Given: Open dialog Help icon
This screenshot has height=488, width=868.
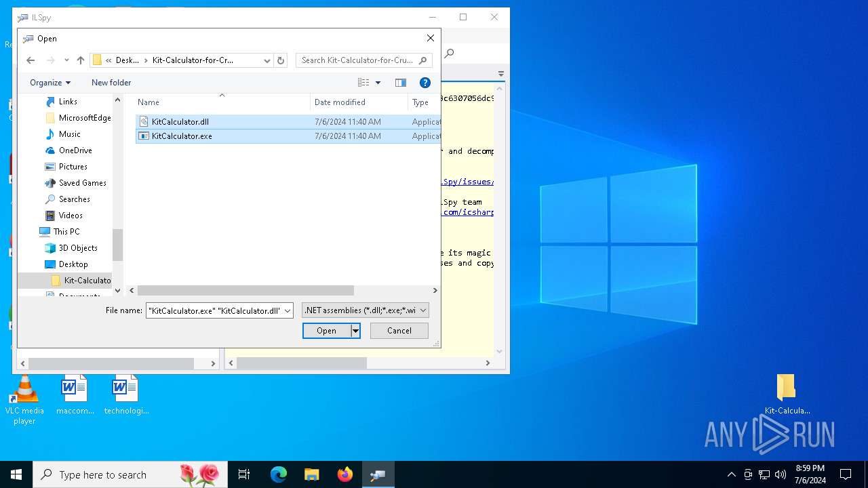Looking at the screenshot, I should [x=425, y=83].
